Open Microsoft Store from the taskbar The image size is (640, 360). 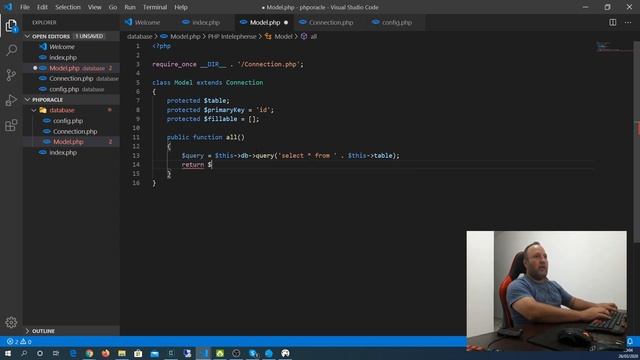(138, 353)
